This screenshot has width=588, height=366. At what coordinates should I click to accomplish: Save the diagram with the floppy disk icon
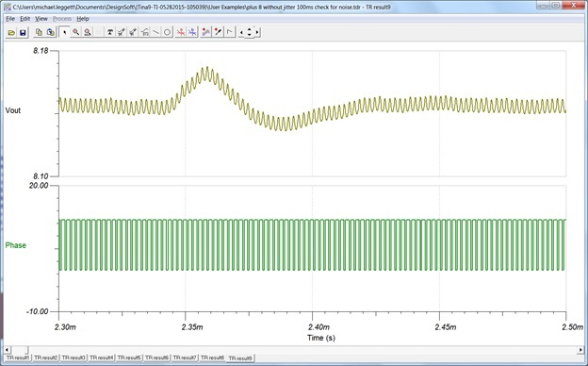23,32
